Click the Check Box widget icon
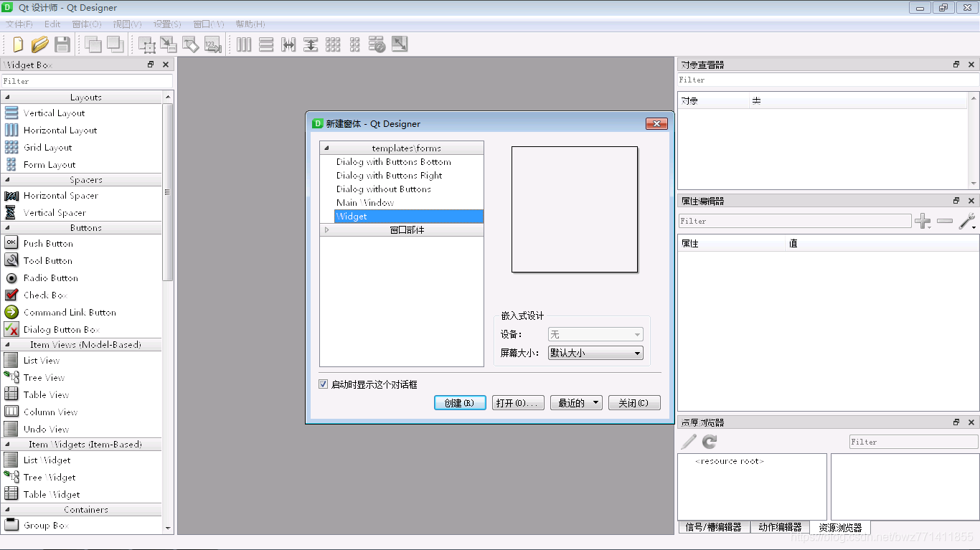980x550 pixels. tap(11, 295)
